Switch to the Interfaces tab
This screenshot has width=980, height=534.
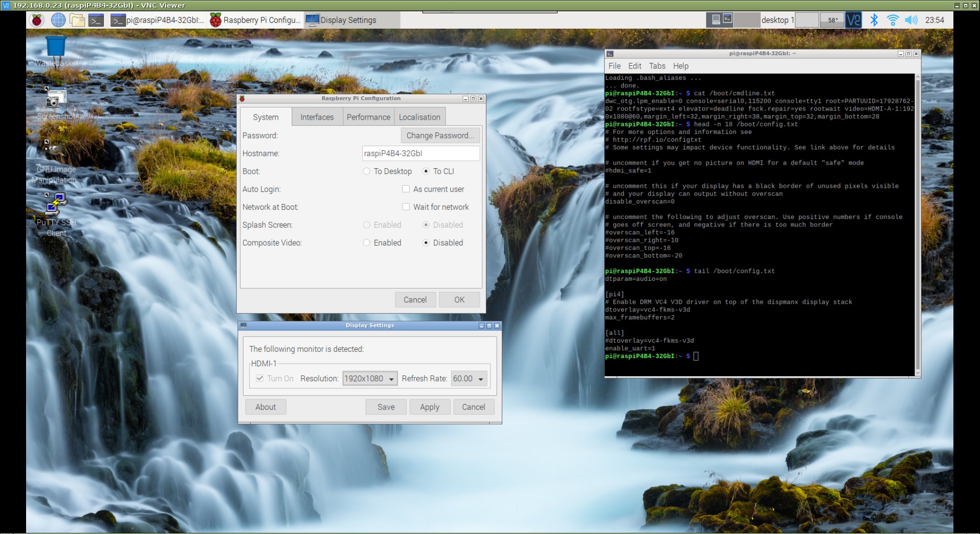(317, 117)
